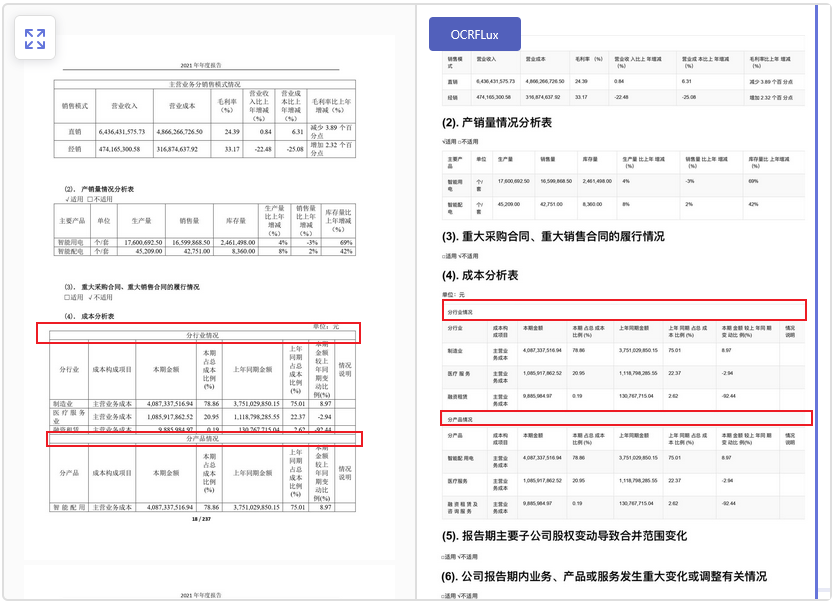Image resolution: width=834 pixels, height=606 pixels.
Task: Click the '库存量' column header in the PDF page
Action: tap(236, 221)
